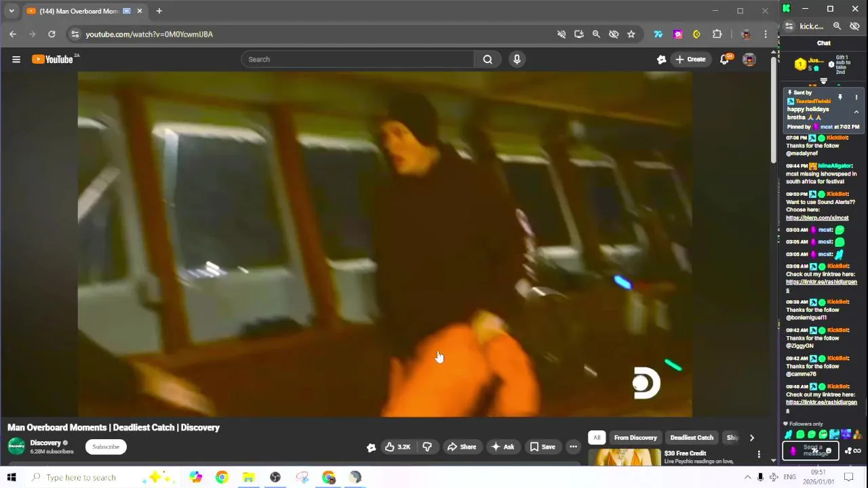This screenshot has width=868, height=488.
Task: Select the Deadliest Catch chip
Action: (x=692, y=438)
